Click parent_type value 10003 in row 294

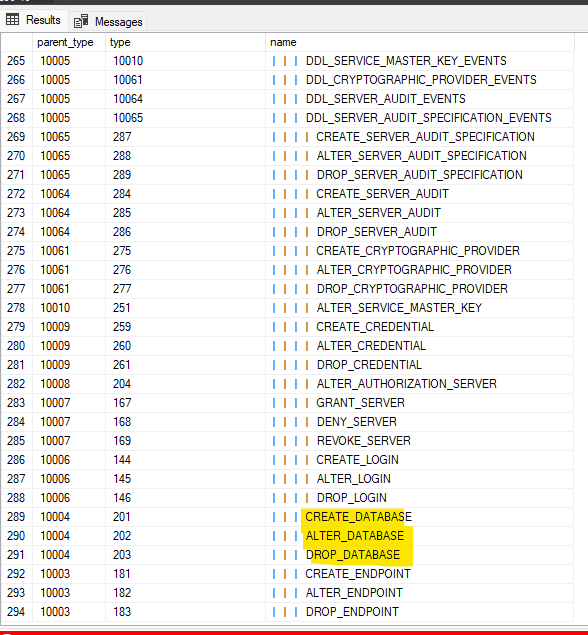tap(69, 612)
